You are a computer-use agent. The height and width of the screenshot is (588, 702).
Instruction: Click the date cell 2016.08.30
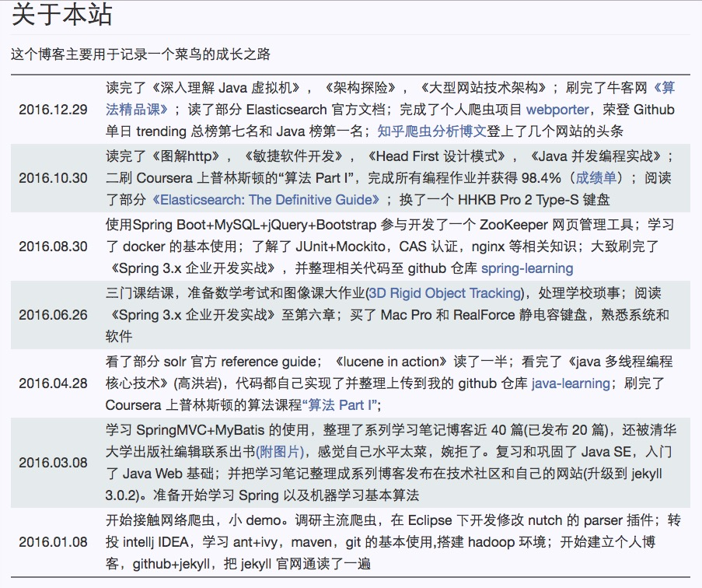click(x=53, y=247)
